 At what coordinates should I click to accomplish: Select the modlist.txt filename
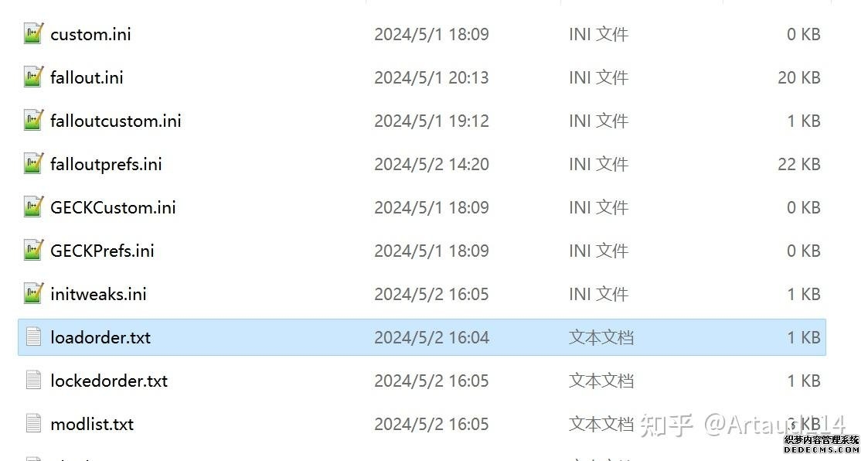click(x=93, y=425)
